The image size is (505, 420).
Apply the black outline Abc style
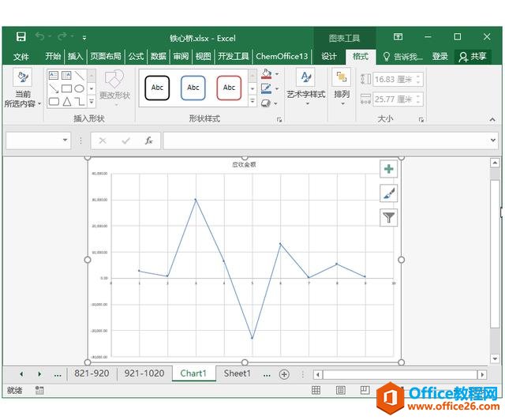157,88
